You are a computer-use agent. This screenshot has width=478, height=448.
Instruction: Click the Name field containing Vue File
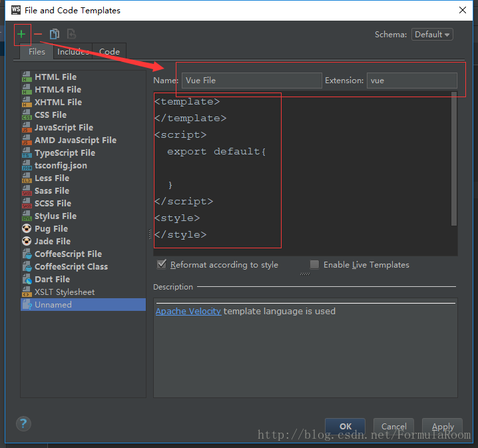(252, 81)
